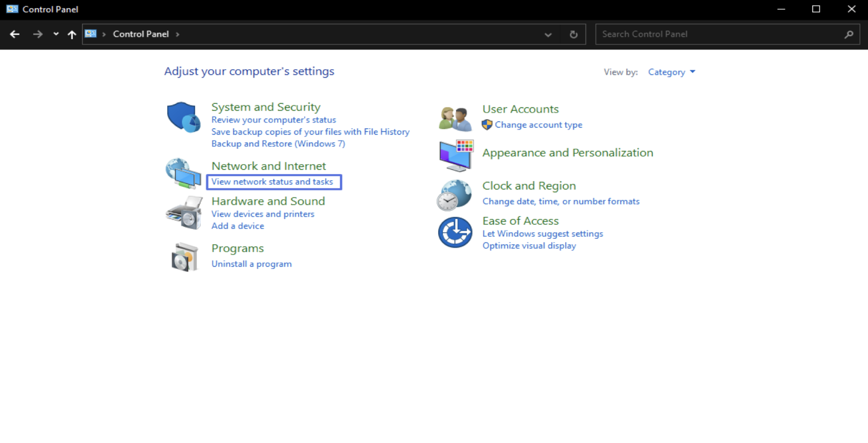Screen dimensions: 868x443
Task: Open View network status and tasks
Action: 272,182
